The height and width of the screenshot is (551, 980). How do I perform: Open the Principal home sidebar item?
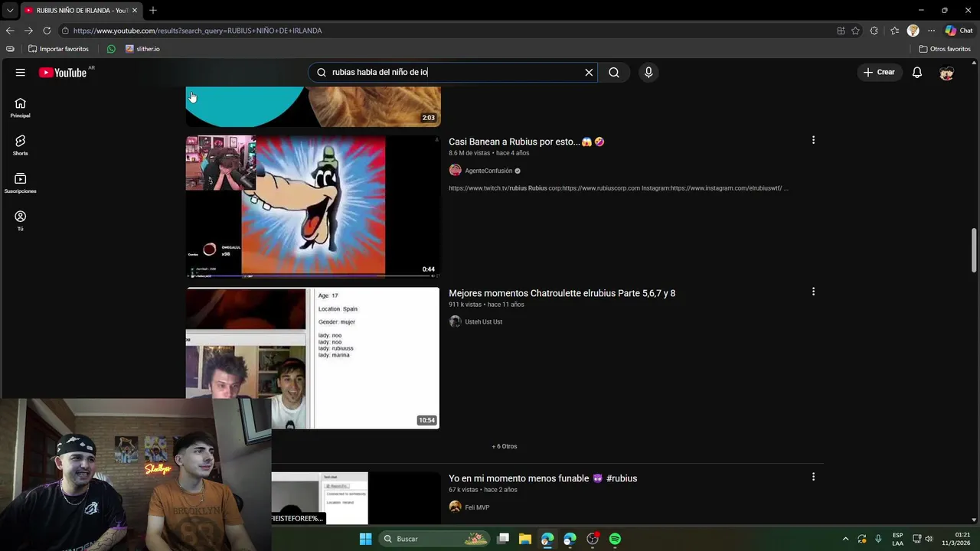point(21,108)
